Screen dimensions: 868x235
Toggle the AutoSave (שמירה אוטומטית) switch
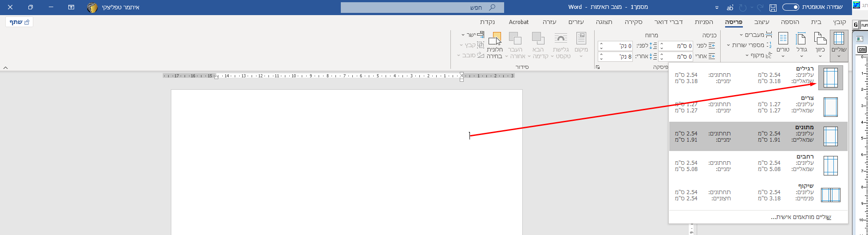point(790,8)
